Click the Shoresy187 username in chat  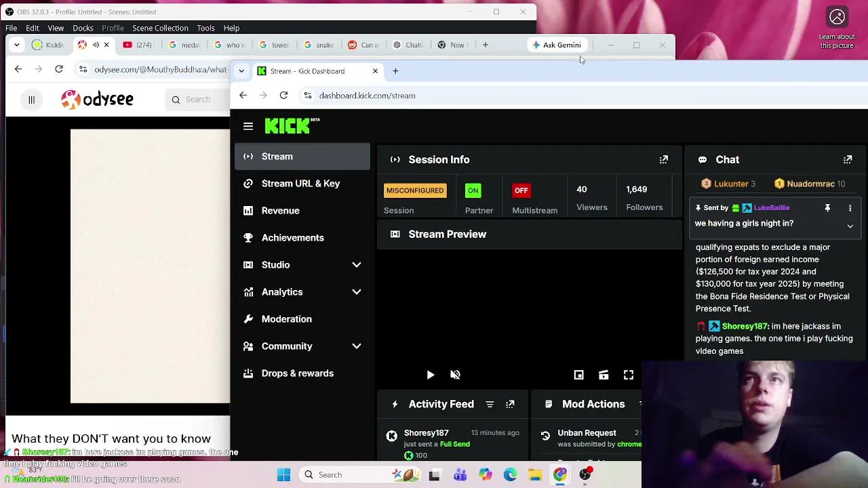[x=745, y=326]
